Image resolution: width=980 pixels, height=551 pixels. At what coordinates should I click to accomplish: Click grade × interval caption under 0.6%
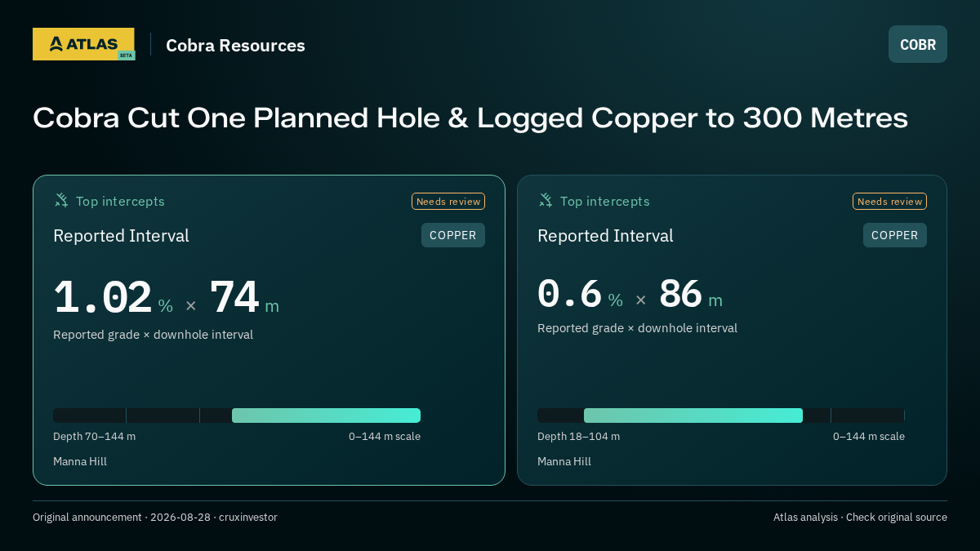(x=638, y=328)
